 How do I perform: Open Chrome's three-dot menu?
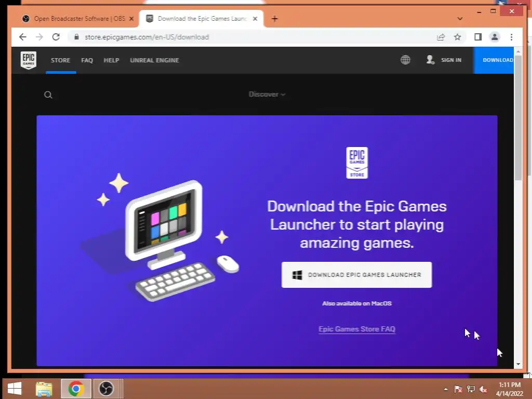[511, 37]
